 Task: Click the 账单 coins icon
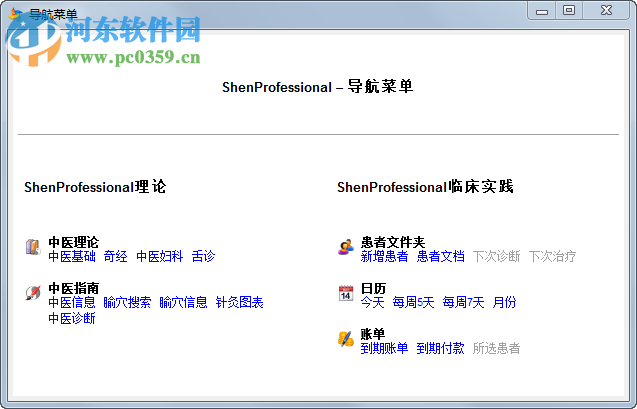click(346, 339)
